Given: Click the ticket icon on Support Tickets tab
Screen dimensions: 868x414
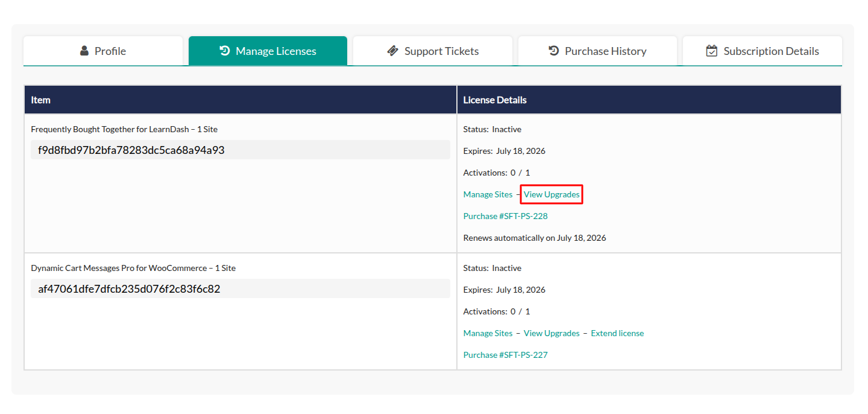Looking at the screenshot, I should [x=393, y=51].
